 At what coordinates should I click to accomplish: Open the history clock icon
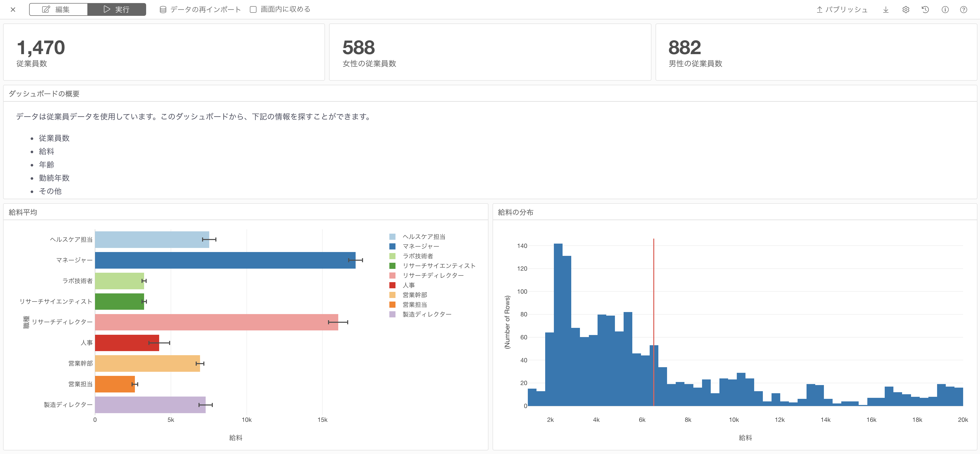click(925, 9)
